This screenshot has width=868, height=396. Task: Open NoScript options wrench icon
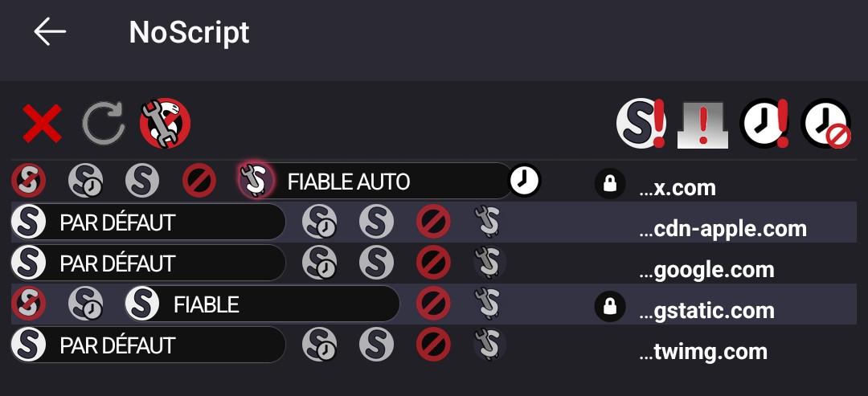(165, 124)
